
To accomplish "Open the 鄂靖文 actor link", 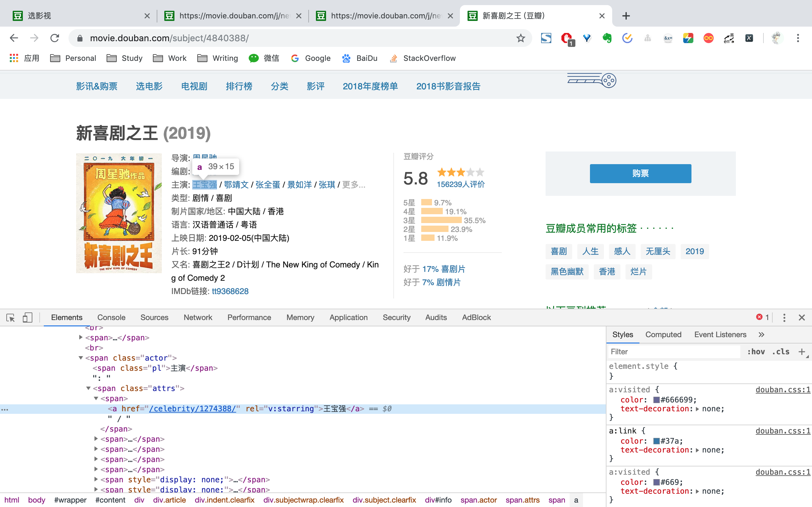I will (236, 185).
